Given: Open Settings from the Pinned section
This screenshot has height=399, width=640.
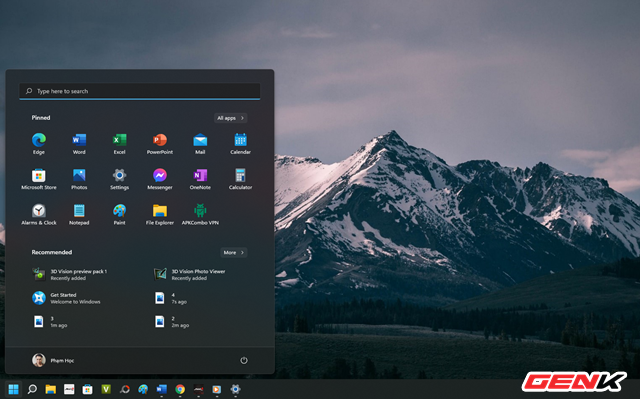Looking at the screenshot, I should [x=120, y=179].
